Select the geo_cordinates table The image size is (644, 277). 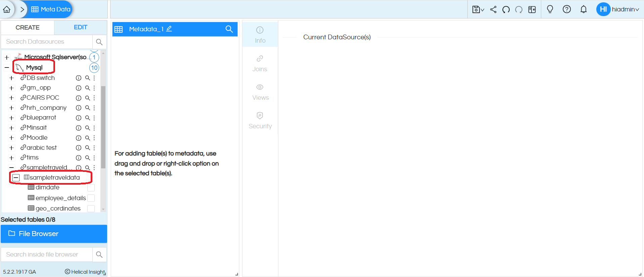58,209
